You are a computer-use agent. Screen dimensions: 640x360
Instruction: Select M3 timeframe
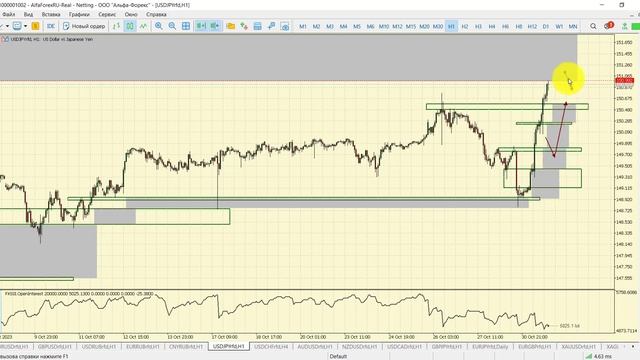click(x=330, y=26)
